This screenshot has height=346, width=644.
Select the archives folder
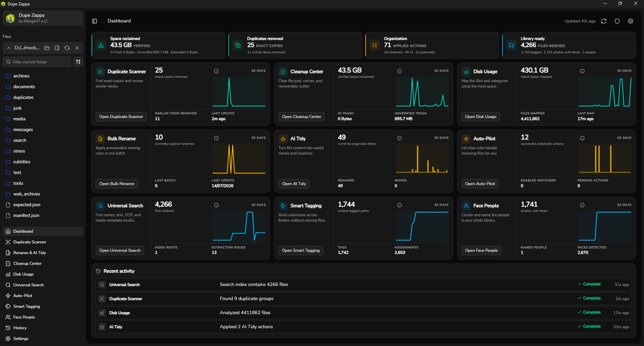43,76
